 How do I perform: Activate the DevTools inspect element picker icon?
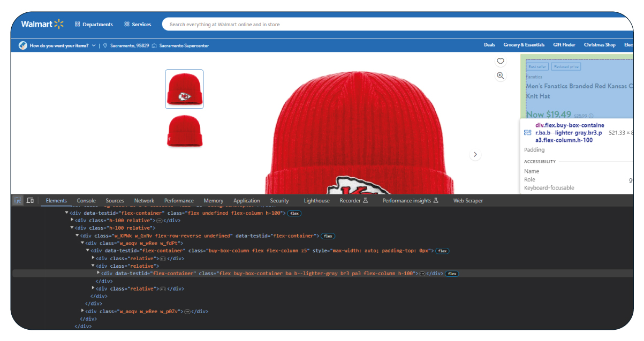click(x=18, y=201)
